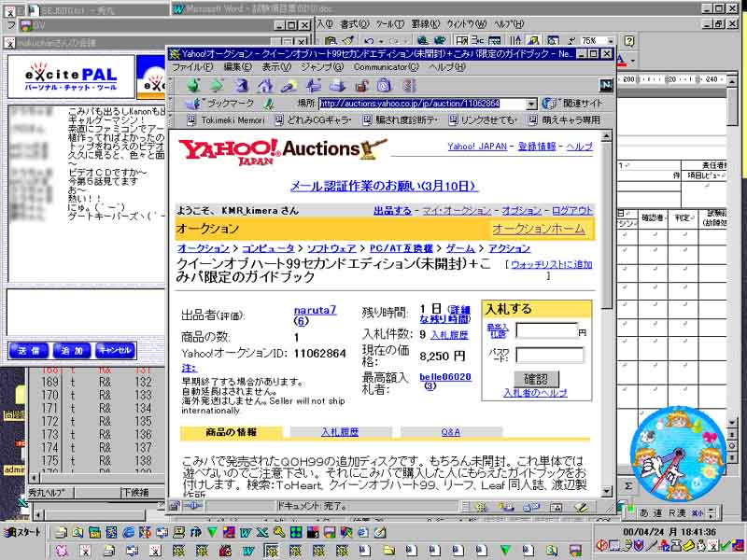
Task: Open the 騙され度診断テ bookmark
Action: [x=401, y=120]
